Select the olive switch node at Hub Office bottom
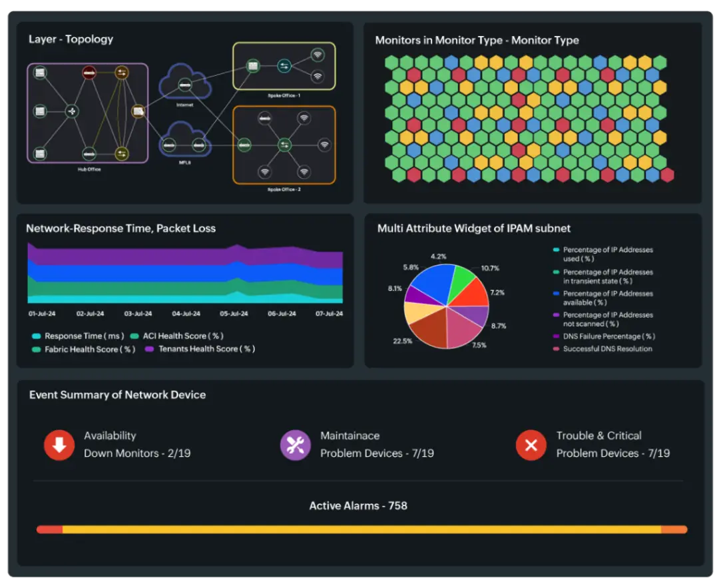Viewport: 721px width, 588px height. 121,154
